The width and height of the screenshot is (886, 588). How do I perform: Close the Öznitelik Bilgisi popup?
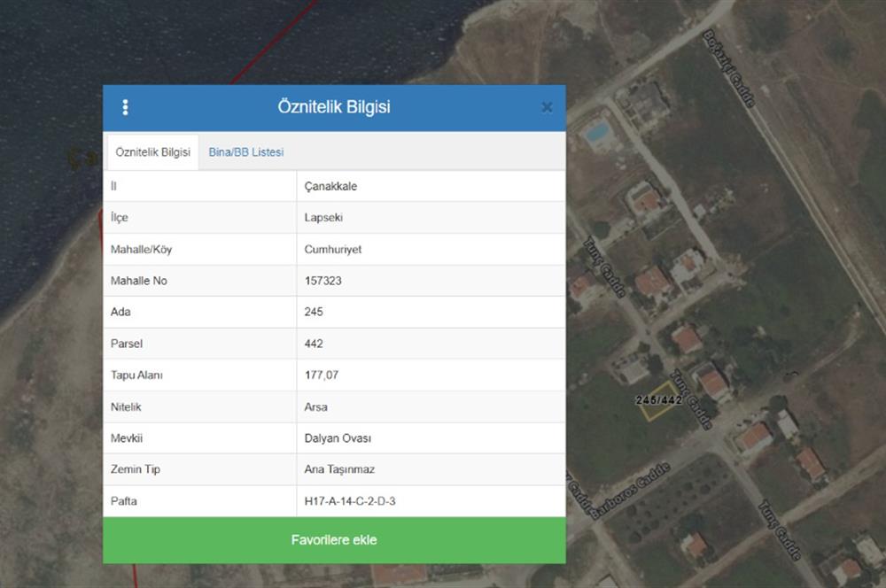click(548, 106)
